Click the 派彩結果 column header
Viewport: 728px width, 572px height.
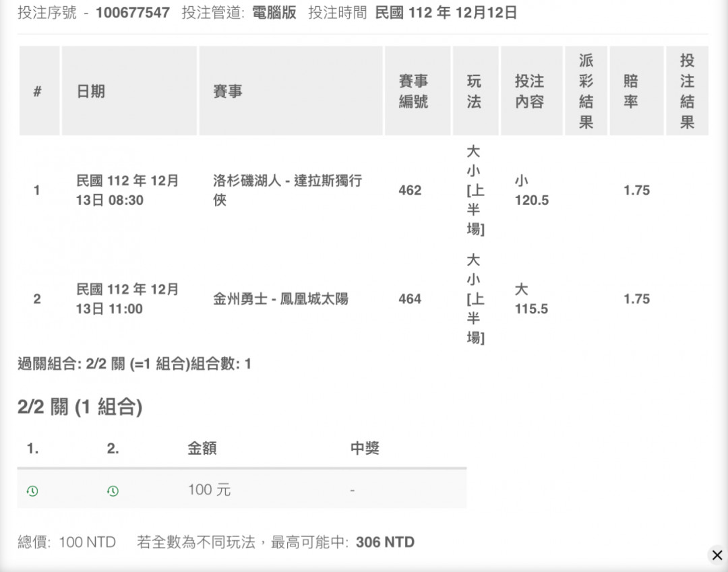coord(586,91)
